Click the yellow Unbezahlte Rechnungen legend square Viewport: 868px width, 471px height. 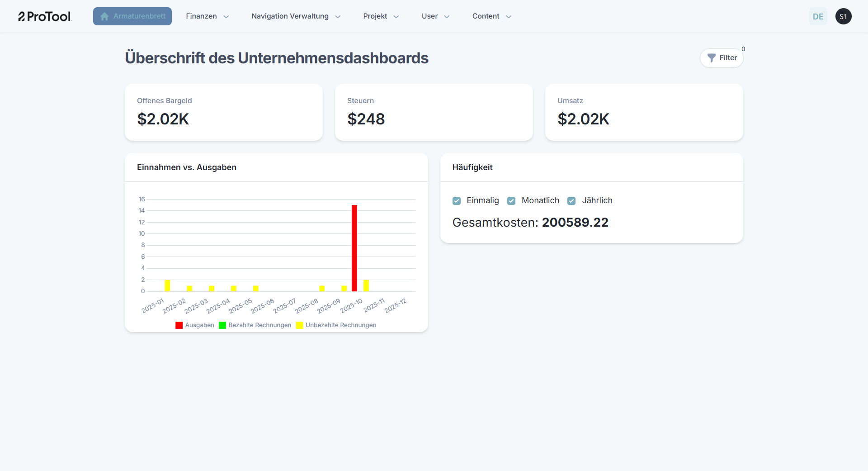tap(299, 325)
